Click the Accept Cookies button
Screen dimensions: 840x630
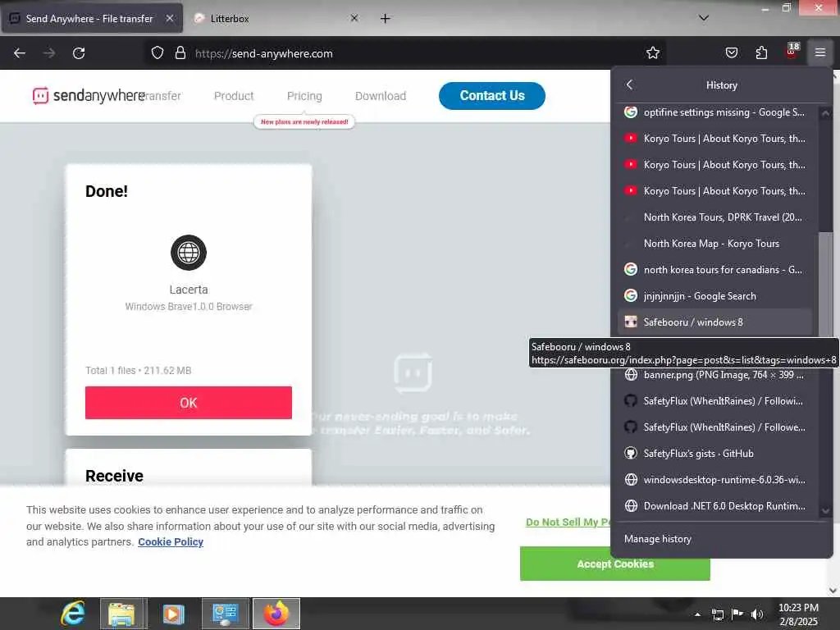[615, 564]
